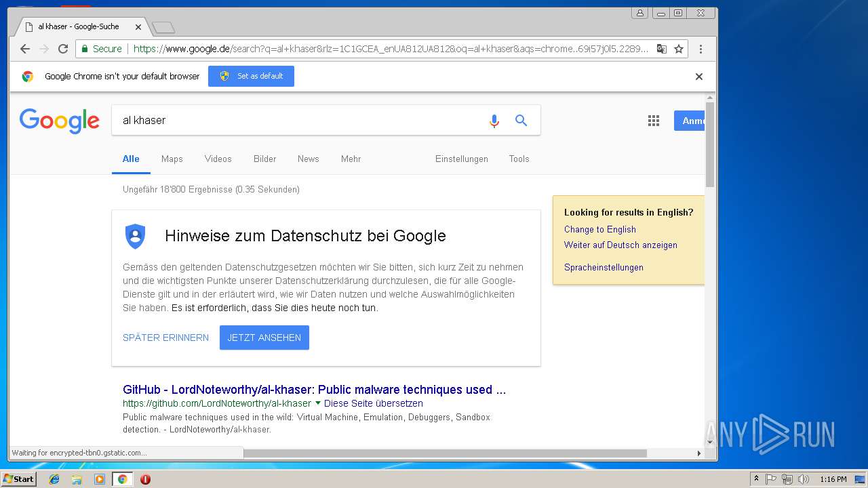Dismiss the default browser notification bar
The width and height of the screenshot is (868, 488).
pyautogui.click(x=699, y=77)
